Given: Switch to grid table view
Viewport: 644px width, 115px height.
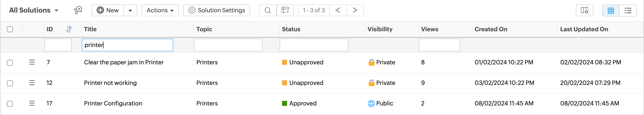Looking at the screenshot, I should pyautogui.click(x=611, y=10).
